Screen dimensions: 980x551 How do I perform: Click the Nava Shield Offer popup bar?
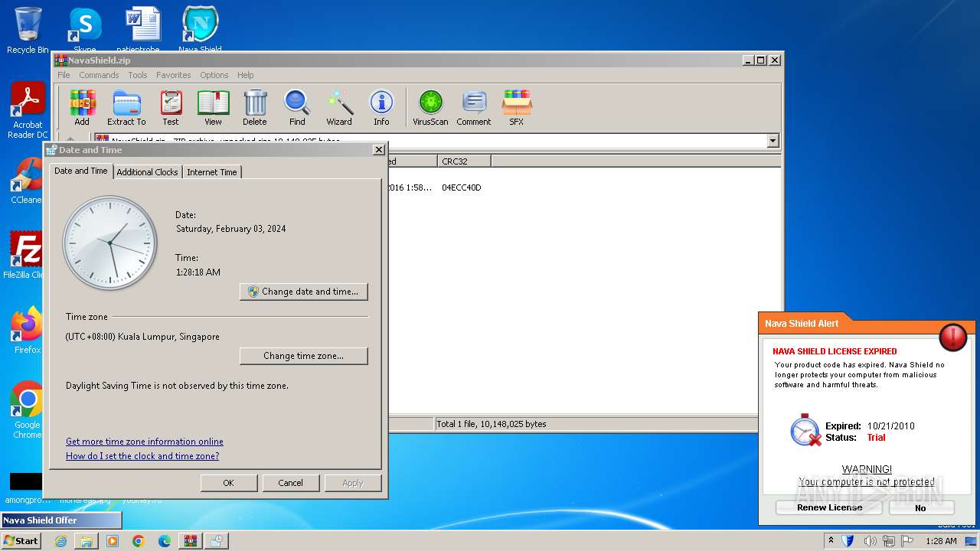coord(61,520)
